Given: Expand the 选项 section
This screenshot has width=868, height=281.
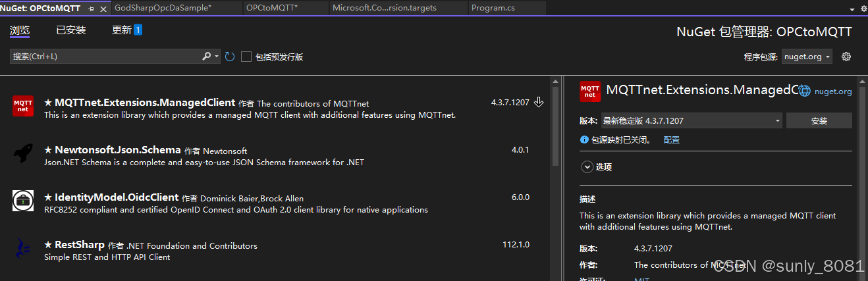Looking at the screenshot, I should (587, 167).
